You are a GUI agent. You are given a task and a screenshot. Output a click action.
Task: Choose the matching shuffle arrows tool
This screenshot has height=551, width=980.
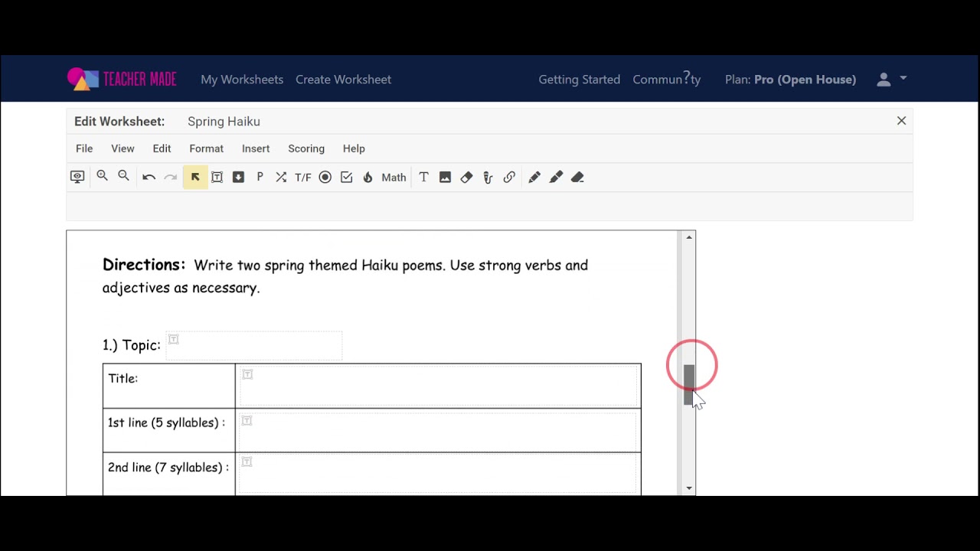click(281, 177)
